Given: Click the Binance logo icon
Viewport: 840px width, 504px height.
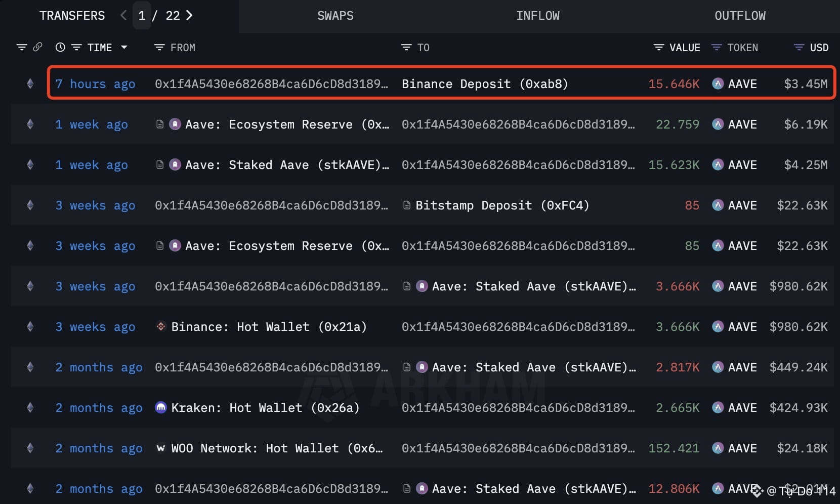Looking at the screenshot, I should click(161, 326).
